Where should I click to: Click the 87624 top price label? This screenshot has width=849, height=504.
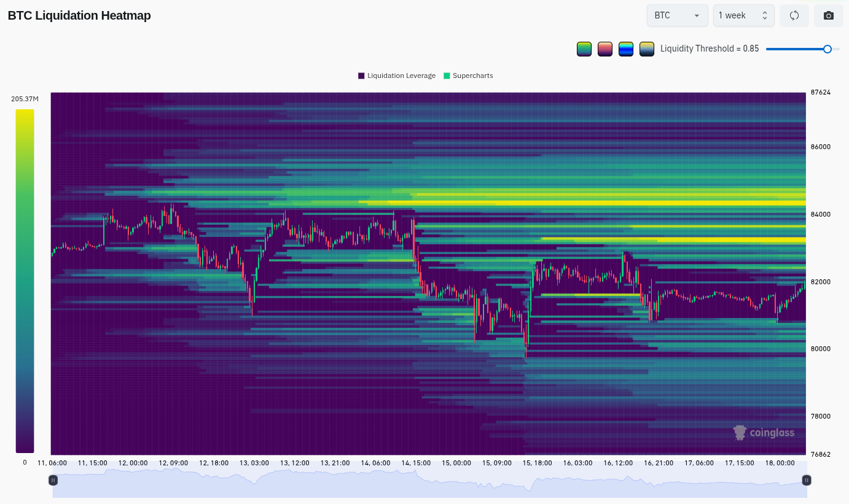[x=820, y=93]
